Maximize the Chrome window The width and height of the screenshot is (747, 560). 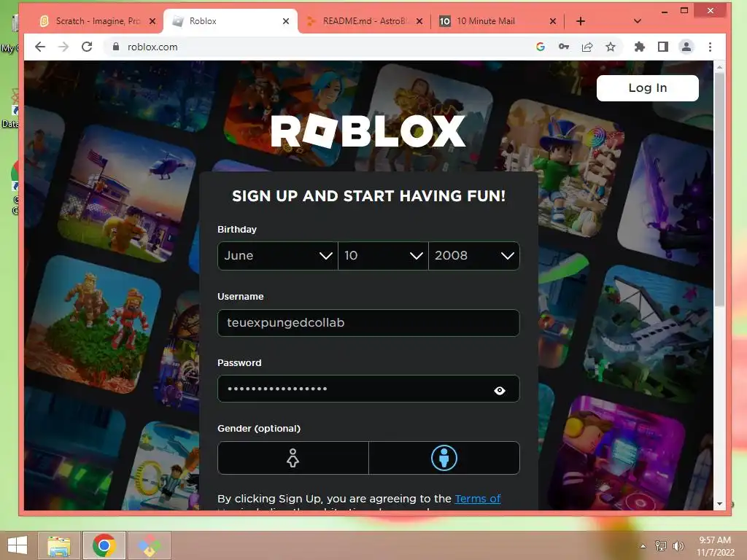(684, 10)
